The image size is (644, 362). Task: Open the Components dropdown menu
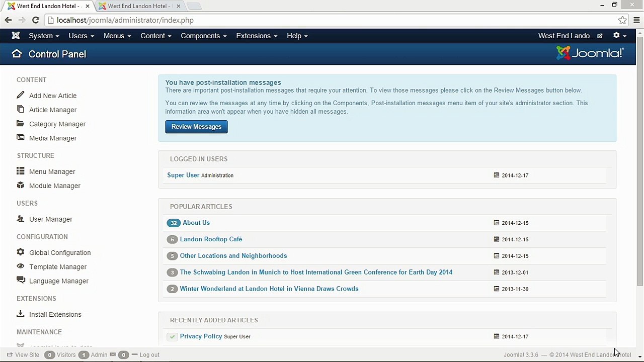click(x=204, y=36)
